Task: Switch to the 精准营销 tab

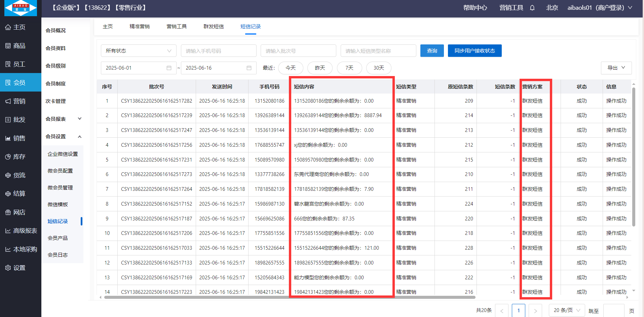Action: click(140, 27)
